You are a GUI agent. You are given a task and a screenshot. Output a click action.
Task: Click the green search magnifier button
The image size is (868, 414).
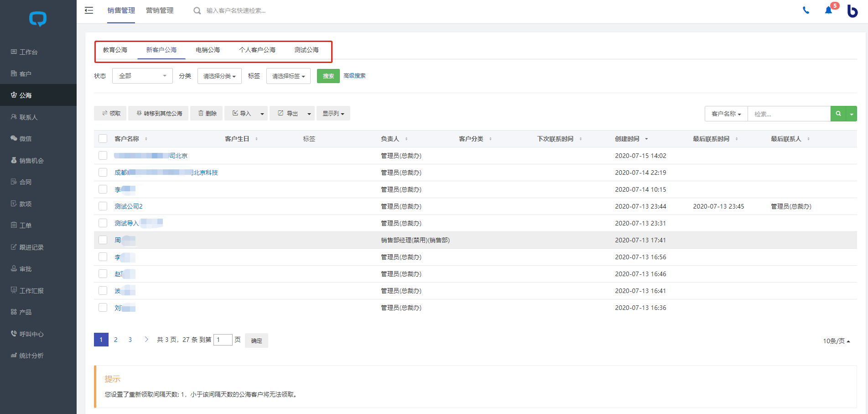pos(838,114)
